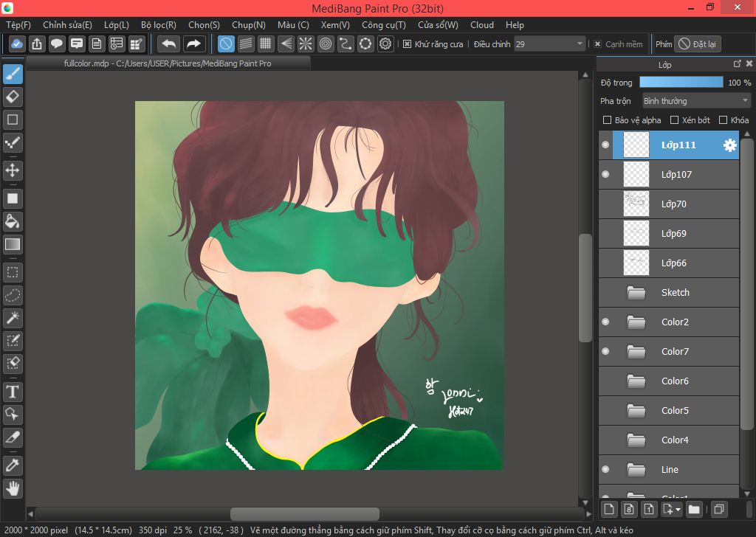Select the Bucket fill tool

13,221
